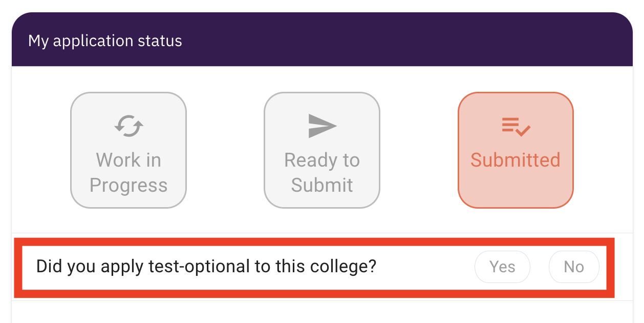Select the Ready to Submit status tile
644x323 pixels.
point(322,150)
